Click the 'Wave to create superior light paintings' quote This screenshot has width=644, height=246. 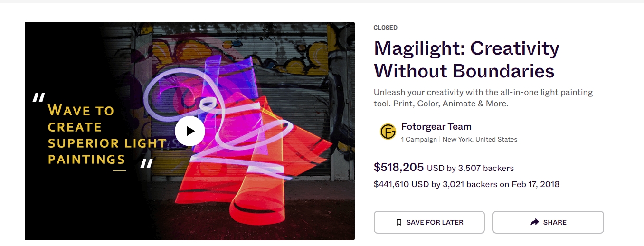pyautogui.click(x=107, y=135)
